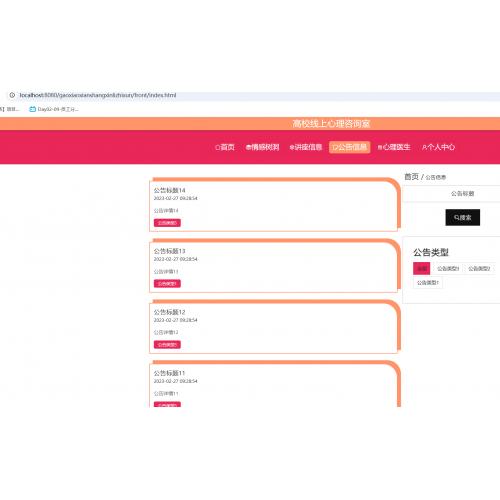500x500 pixels.
Task: Click the icon beside 讲座信息 nav item
Action: (x=292, y=147)
